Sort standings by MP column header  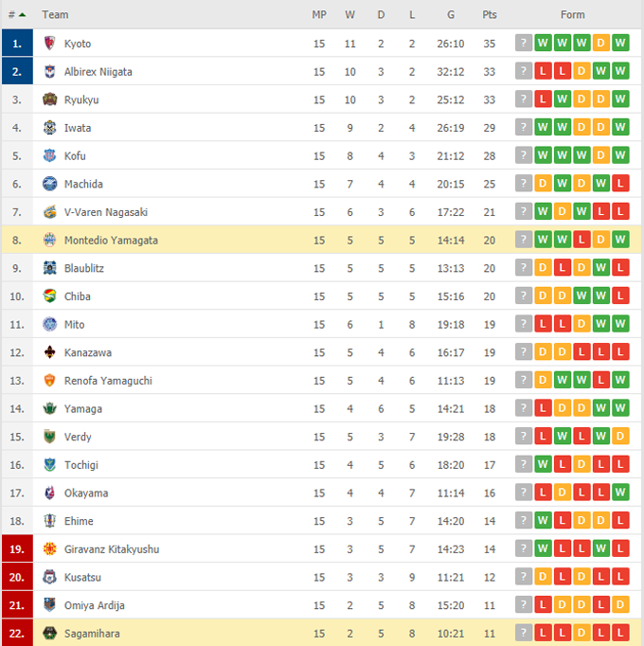click(319, 15)
